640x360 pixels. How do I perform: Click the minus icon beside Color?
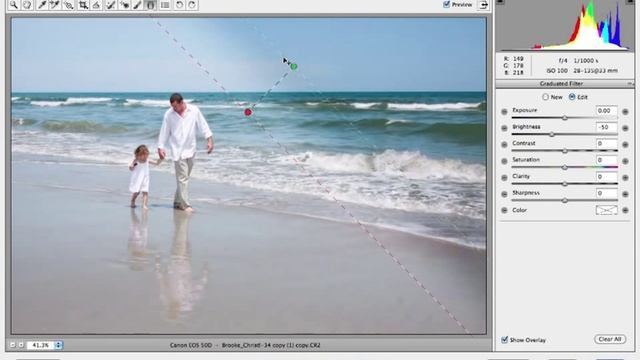[504, 210]
